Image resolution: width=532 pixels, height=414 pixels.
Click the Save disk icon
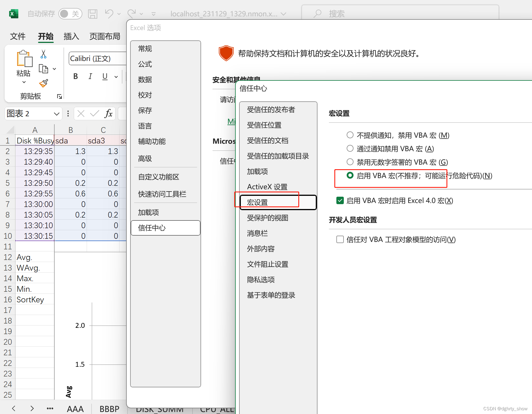(x=93, y=14)
